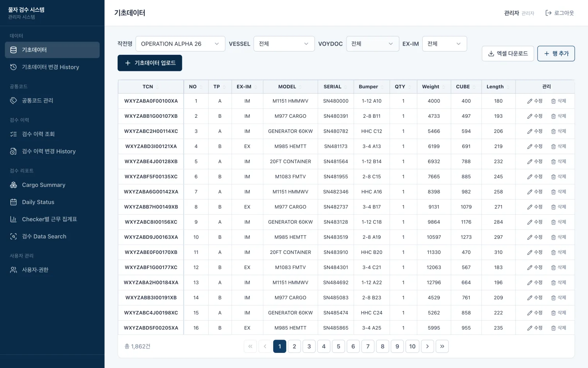
Task: Open the 기초데이터 sidebar menu
Action: 52,50
